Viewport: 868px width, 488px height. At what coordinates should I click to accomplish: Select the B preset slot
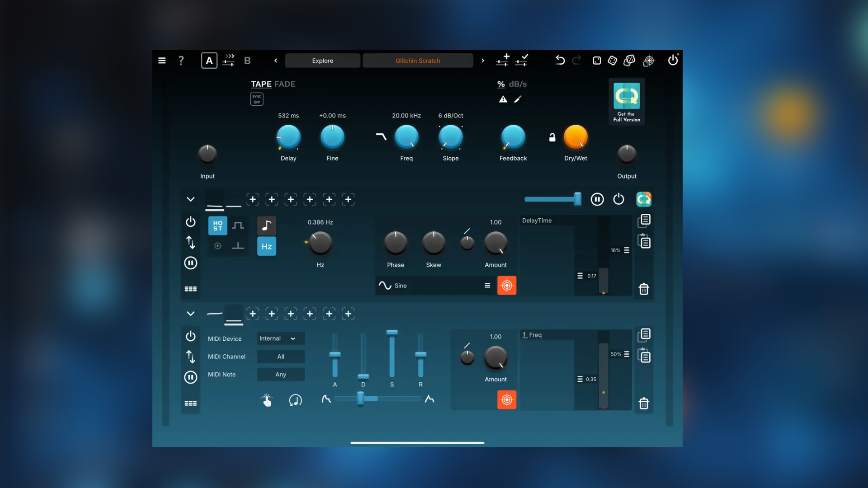247,61
